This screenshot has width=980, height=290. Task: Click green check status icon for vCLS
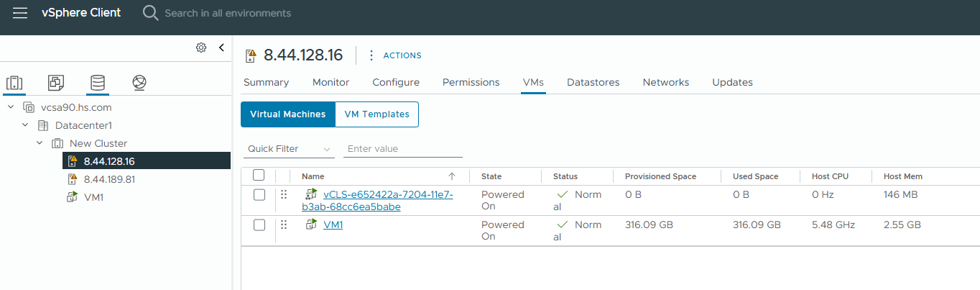pos(563,194)
